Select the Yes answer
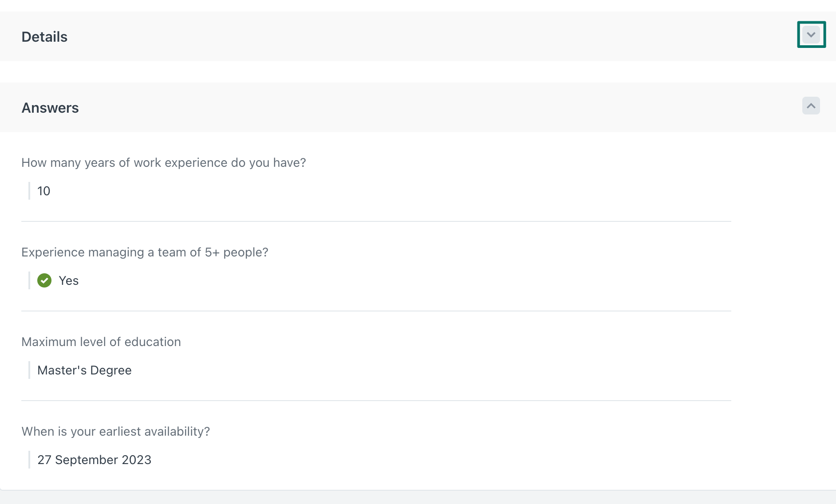The image size is (836, 504). click(68, 280)
